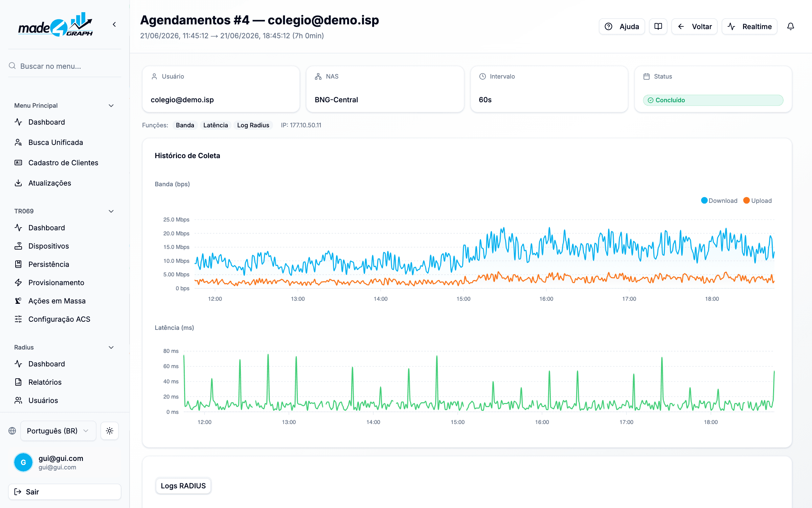The image size is (812, 508).
Task: Collapse the sidebar with the arrow icon
Action: tap(114, 24)
